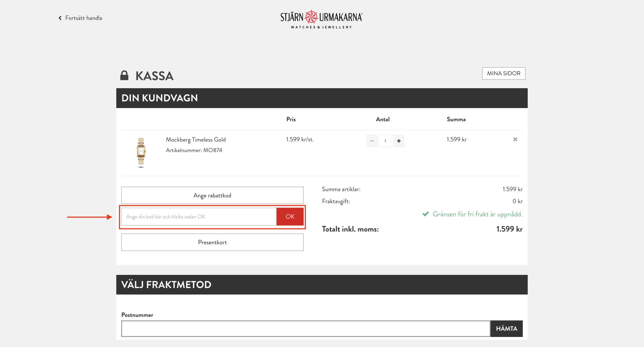
Task: Click the Fraktavgift label
Action: (x=336, y=202)
